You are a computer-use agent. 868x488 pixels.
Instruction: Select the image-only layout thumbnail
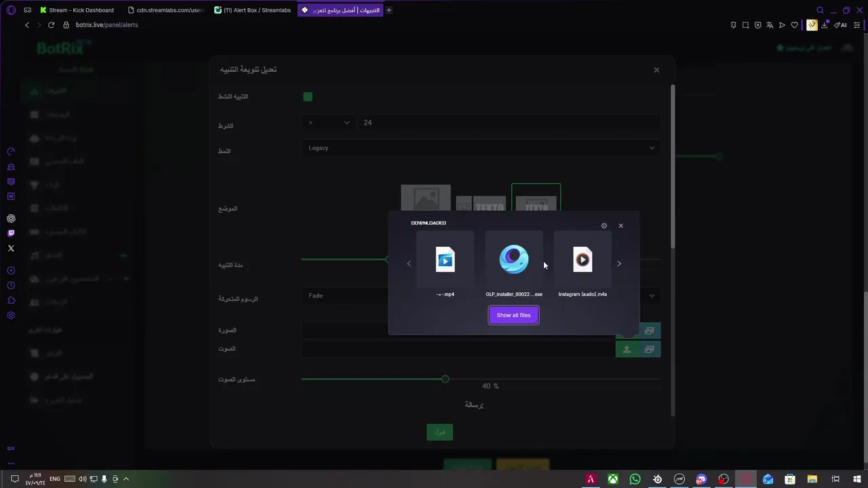425,199
